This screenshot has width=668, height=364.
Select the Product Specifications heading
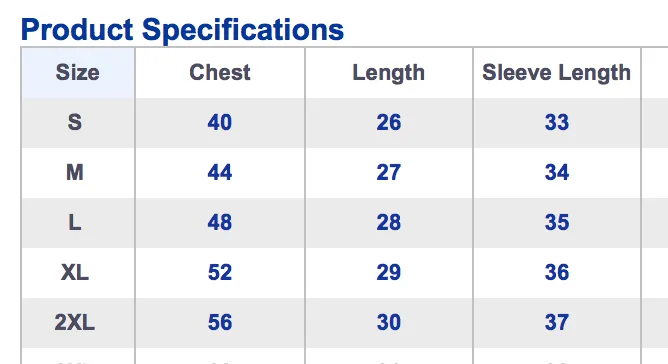pyautogui.click(x=182, y=30)
